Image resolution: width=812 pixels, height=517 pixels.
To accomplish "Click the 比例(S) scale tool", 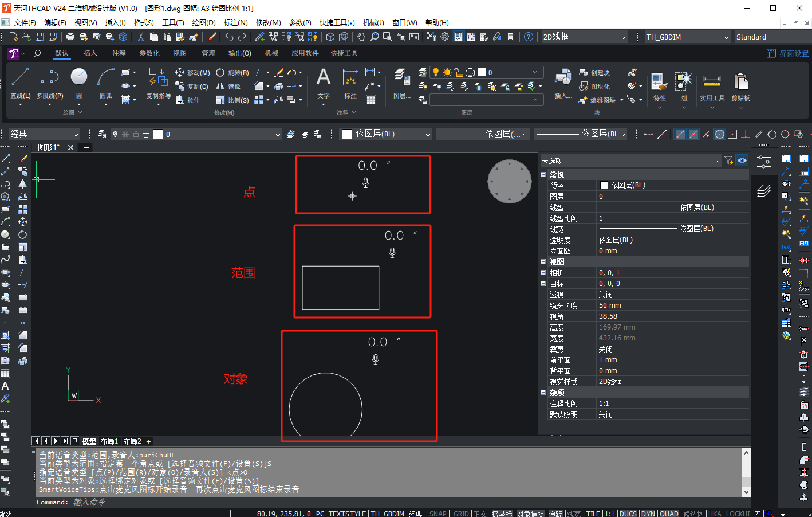I will pyautogui.click(x=232, y=100).
